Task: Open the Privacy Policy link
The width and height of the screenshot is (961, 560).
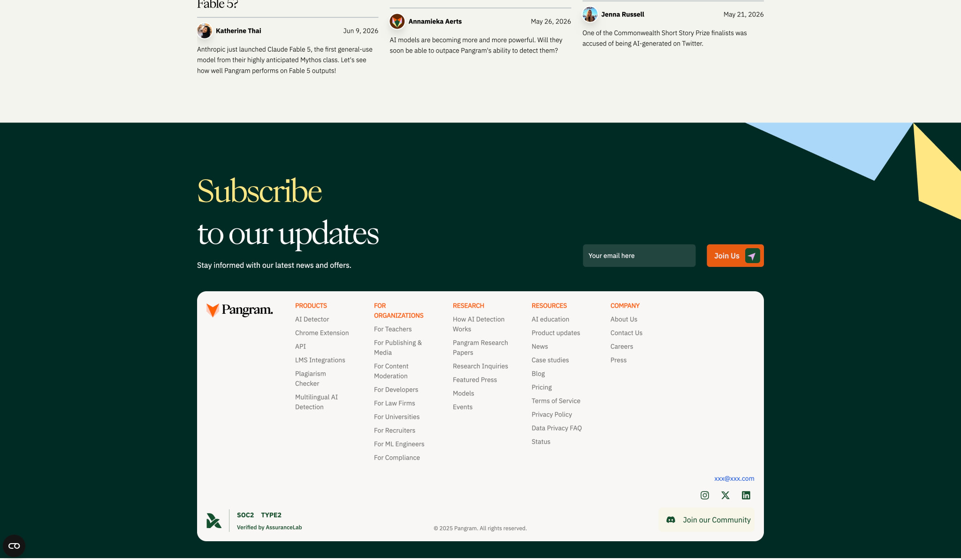Action: coord(552,415)
